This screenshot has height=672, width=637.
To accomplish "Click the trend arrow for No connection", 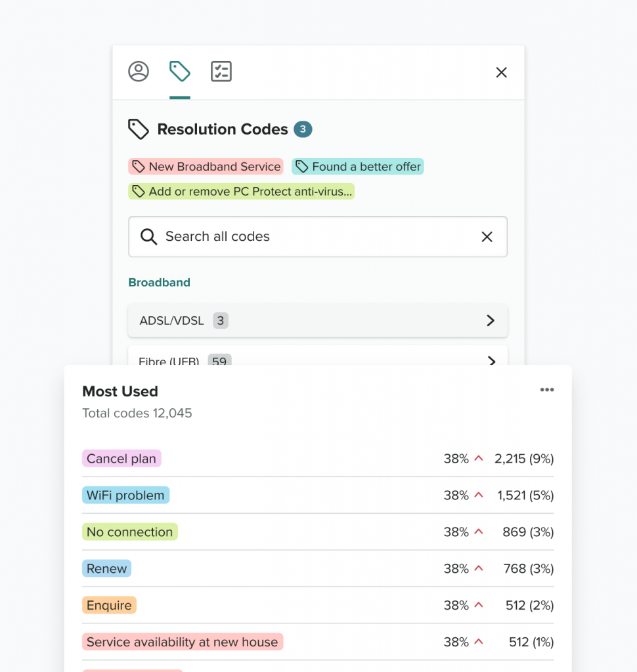I will point(479,532).
